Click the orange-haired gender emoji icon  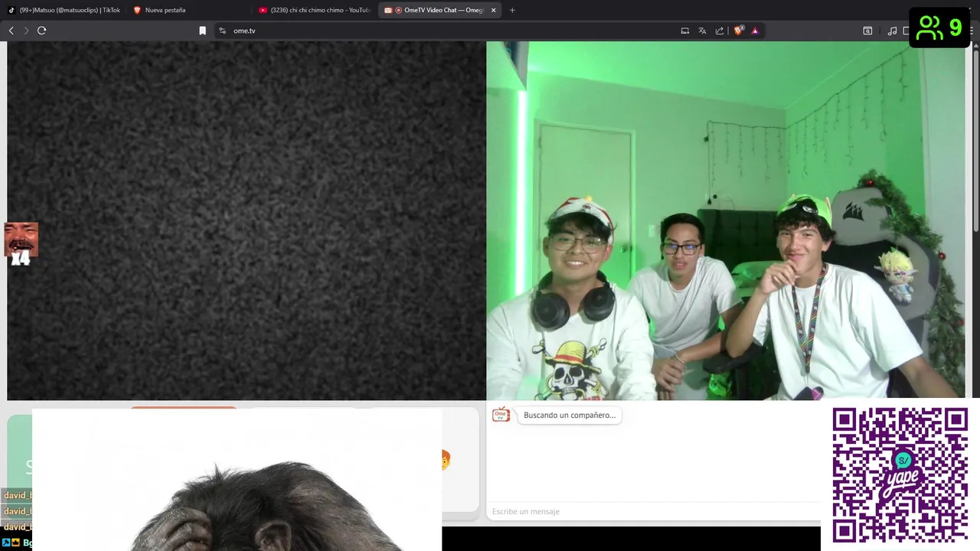click(x=446, y=459)
